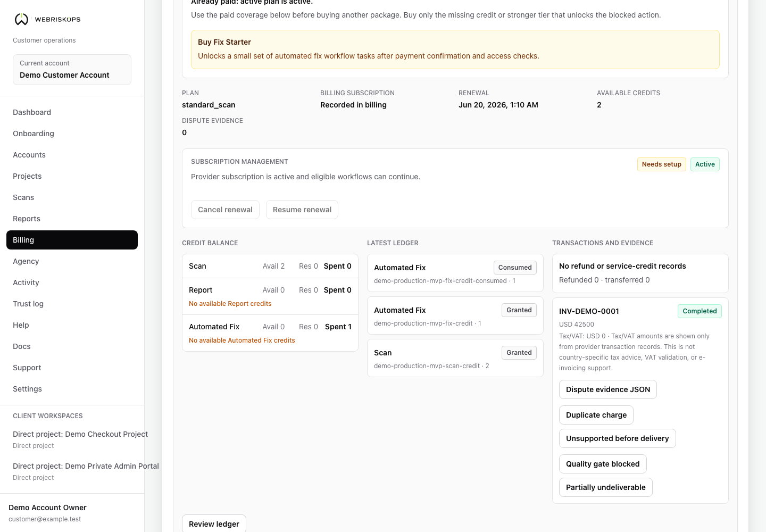The width and height of the screenshot is (766, 532).
Task: Click the Available Credits value 2
Action: pos(599,105)
